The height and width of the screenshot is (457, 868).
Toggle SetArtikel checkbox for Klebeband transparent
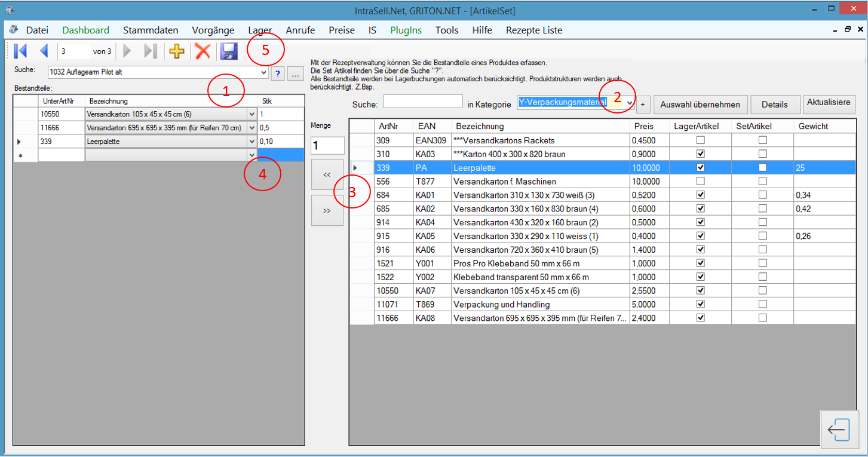[763, 277]
